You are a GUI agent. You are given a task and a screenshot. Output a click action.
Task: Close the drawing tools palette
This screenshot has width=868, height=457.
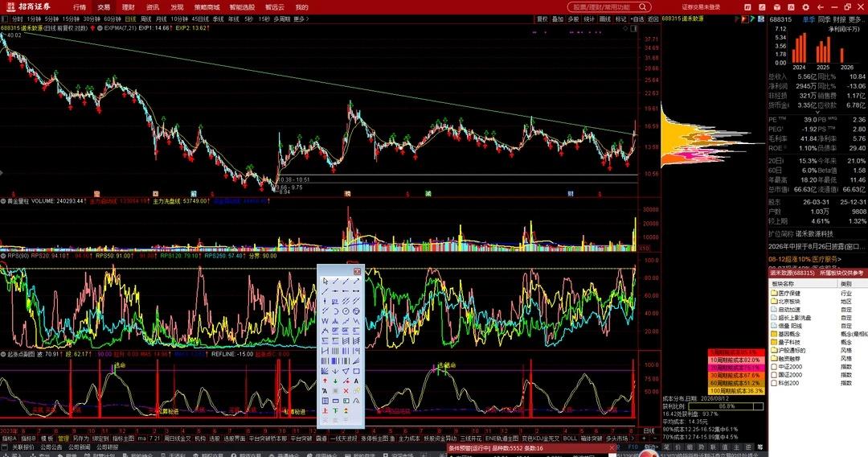357,271
